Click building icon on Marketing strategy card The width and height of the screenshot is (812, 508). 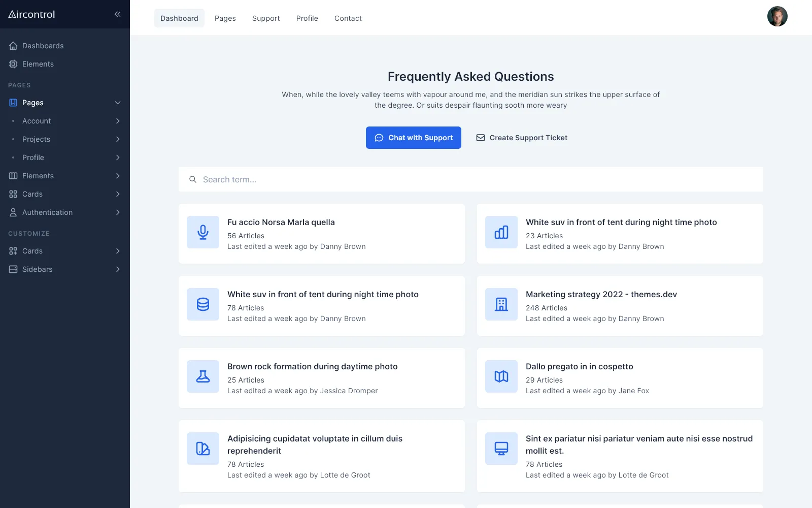point(501,304)
